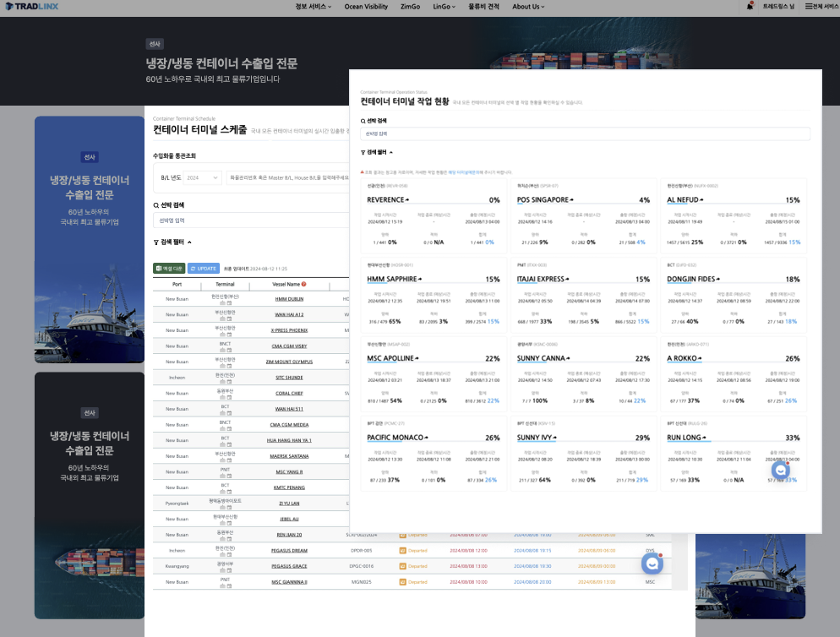Open the 정보 서비스 dropdown menu
Viewport: 840px width, 637px height.
point(314,7)
